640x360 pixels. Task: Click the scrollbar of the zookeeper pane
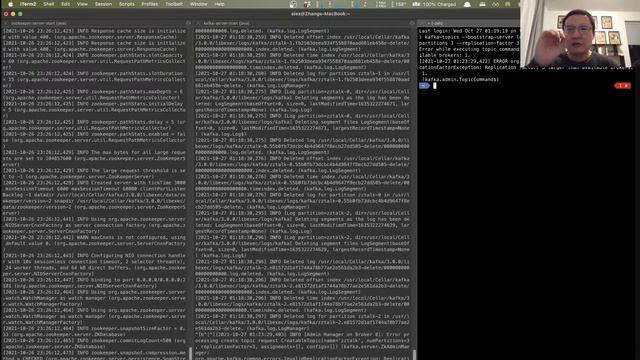click(190, 353)
